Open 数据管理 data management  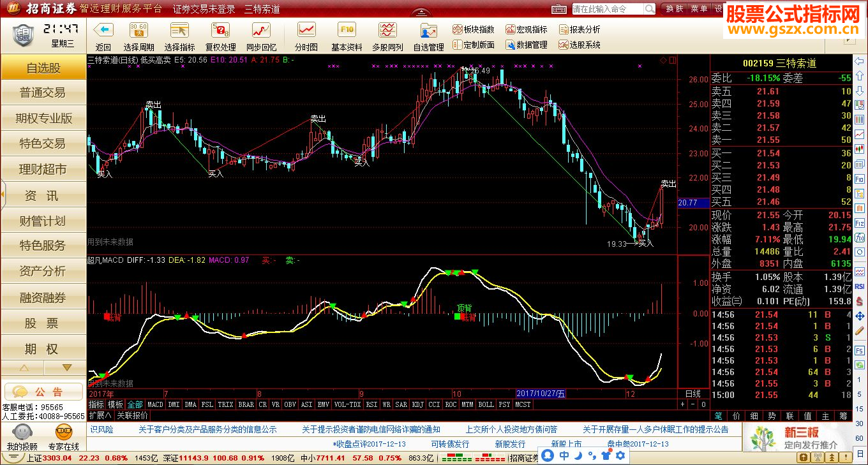[526, 45]
